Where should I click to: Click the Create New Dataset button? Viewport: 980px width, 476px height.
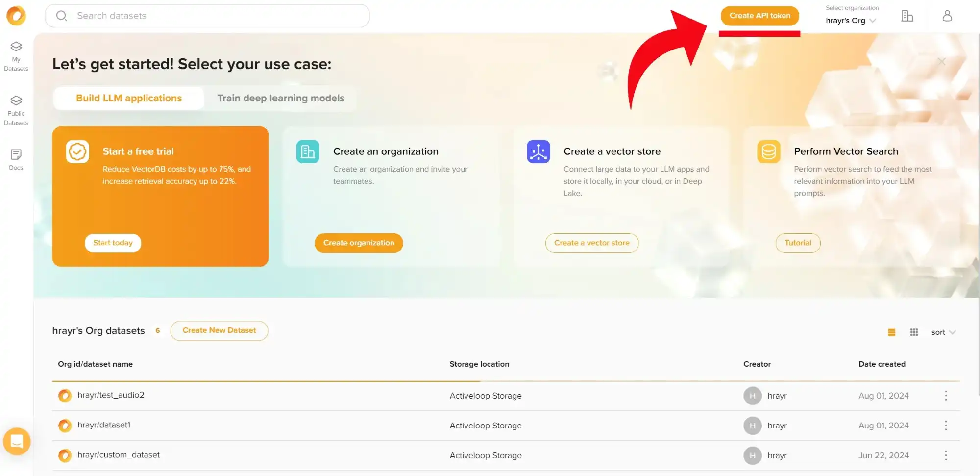pos(219,331)
